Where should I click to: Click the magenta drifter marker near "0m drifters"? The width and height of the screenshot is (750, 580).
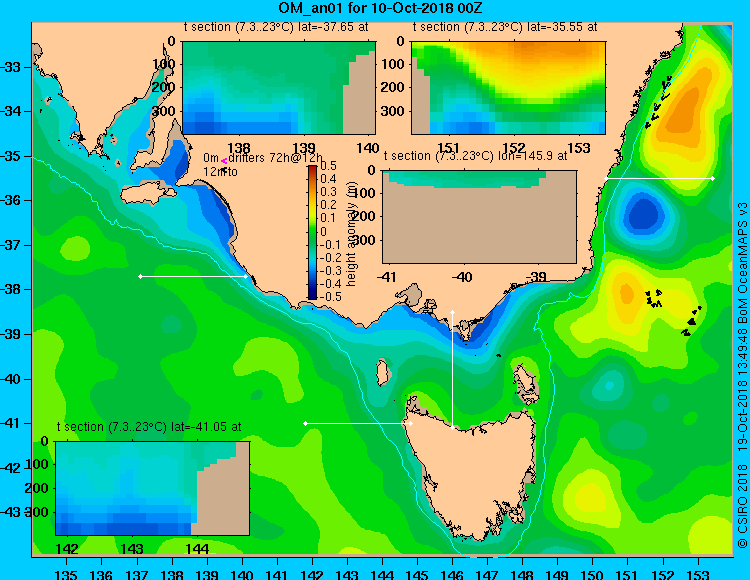224,162
